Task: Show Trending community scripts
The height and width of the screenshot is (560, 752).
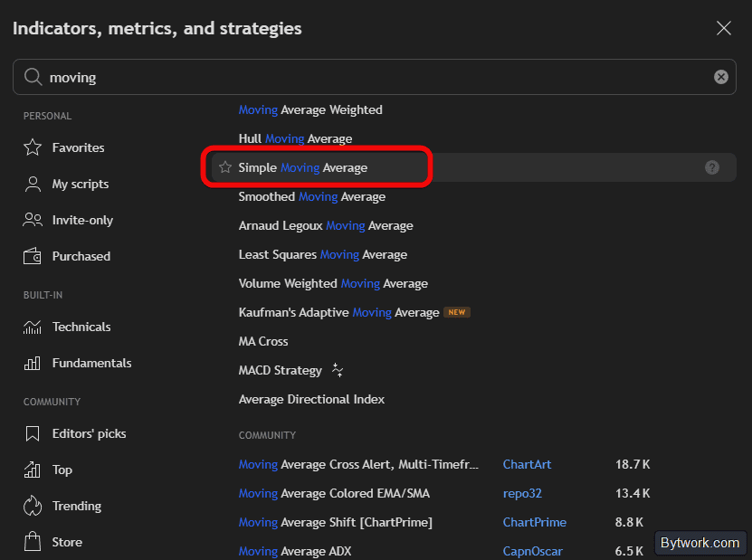Action: coord(76,506)
